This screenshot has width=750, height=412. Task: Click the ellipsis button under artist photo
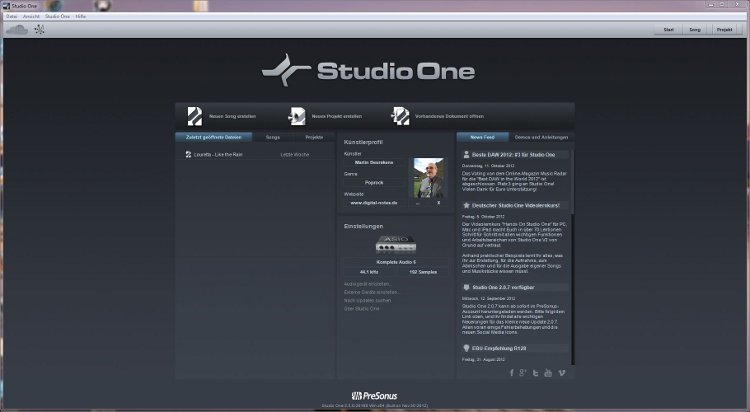coord(418,203)
